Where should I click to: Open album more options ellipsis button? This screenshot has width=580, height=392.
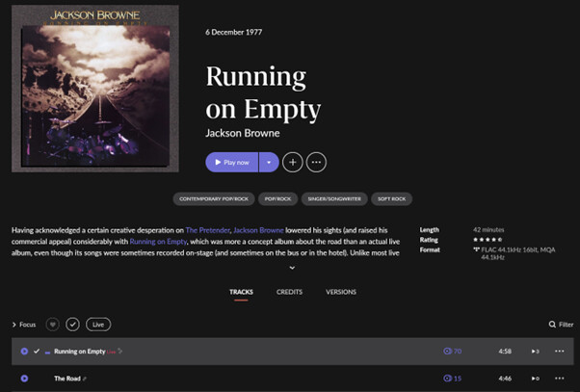tap(316, 162)
